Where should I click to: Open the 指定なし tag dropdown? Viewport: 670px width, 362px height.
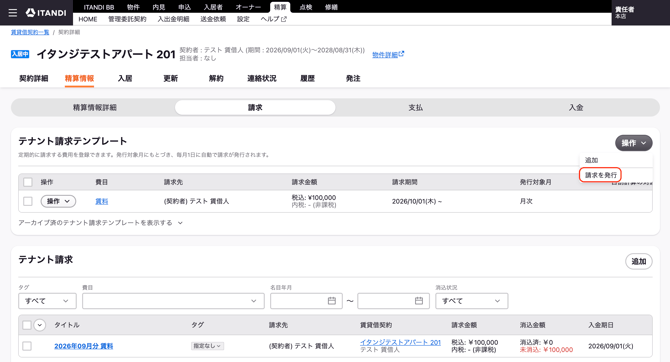pyautogui.click(x=207, y=346)
